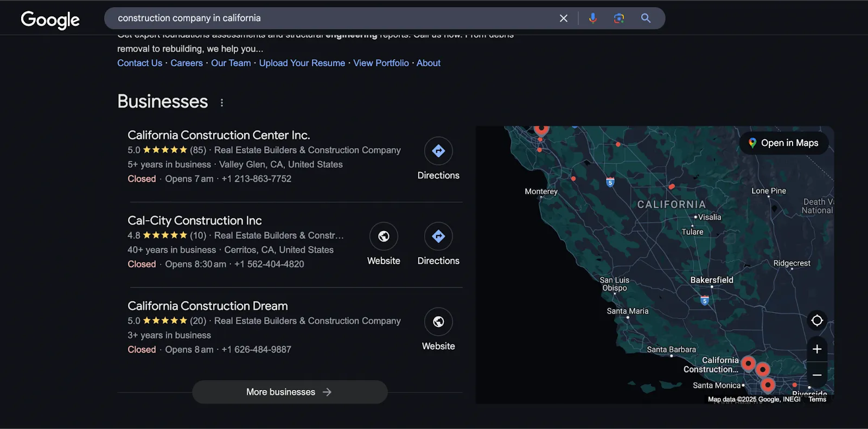Start voice search with microphone
Image resolution: width=868 pixels, height=429 pixels.
point(593,18)
